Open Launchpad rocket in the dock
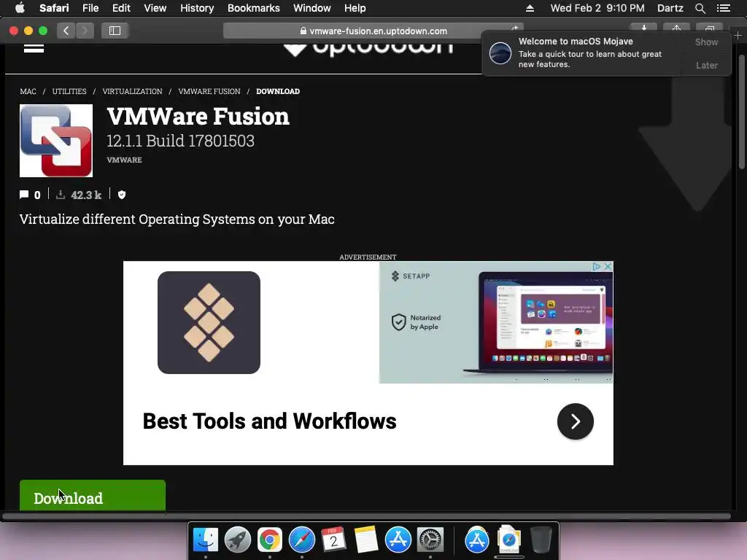 [238, 540]
